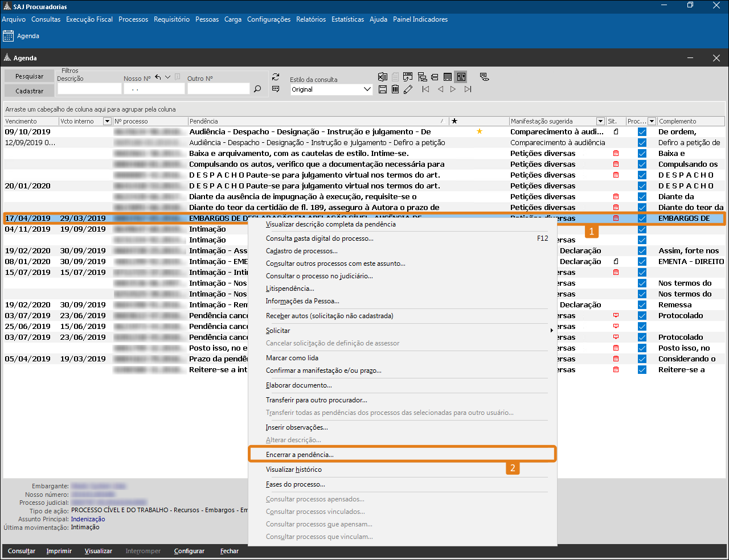This screenshot has width=729, height=560.
Task: Click the magnifier search icon in filters
Action: click(257, 89)
